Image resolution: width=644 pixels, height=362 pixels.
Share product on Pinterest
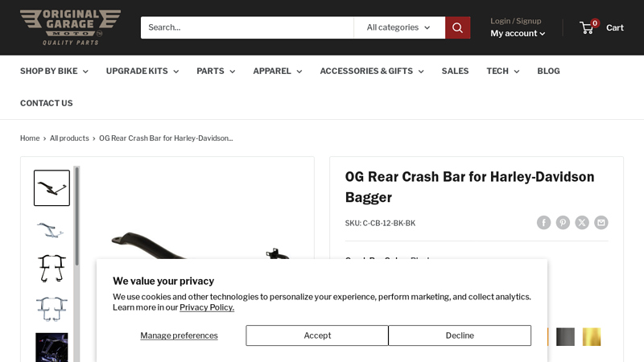(563, 223)
